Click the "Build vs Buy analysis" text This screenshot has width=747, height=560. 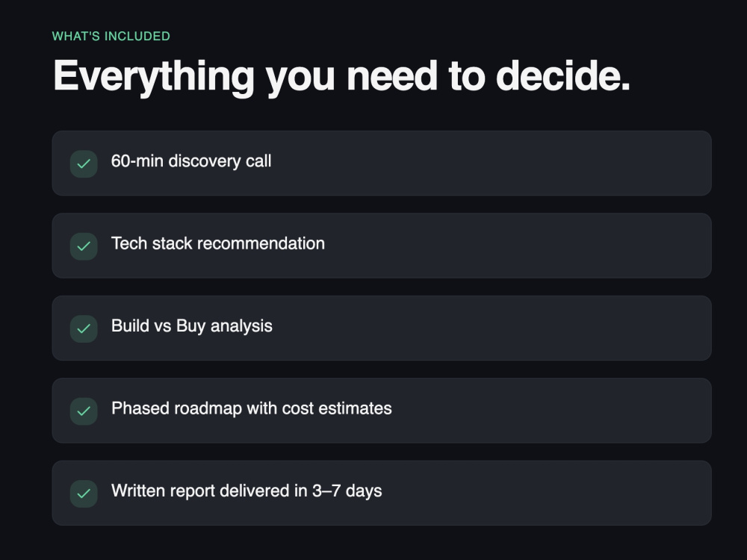click(191, 326)
